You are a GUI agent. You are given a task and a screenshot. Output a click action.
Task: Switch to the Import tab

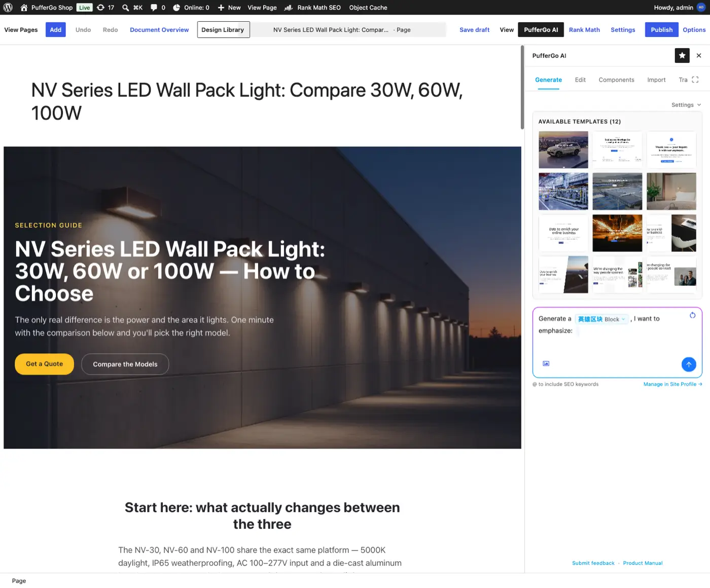656,80
